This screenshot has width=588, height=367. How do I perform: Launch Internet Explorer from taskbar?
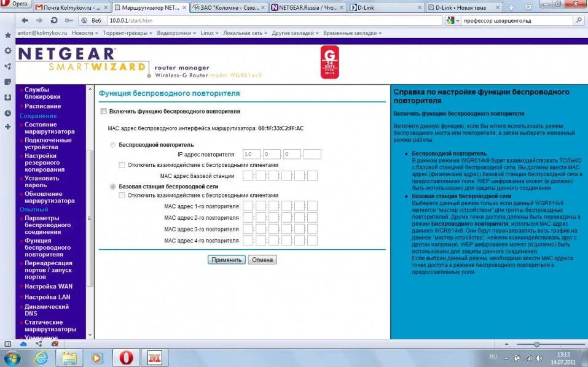[x=41, y=358]
